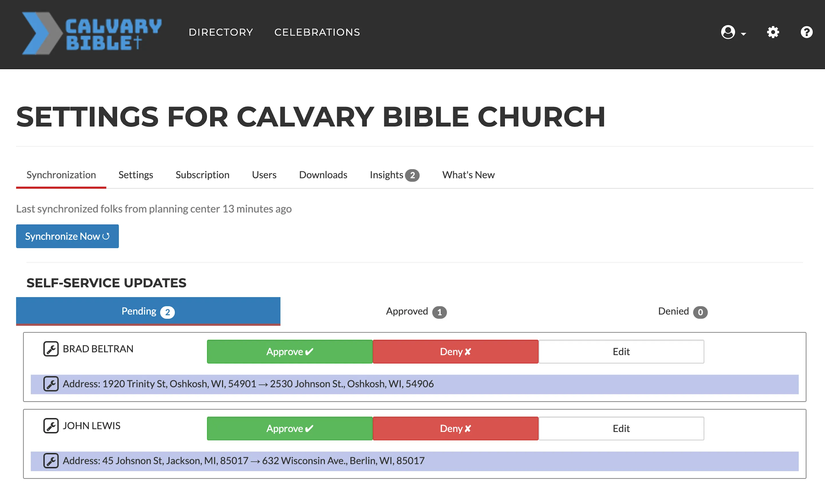Click the wrench icon on Brad's address change row

51,384
